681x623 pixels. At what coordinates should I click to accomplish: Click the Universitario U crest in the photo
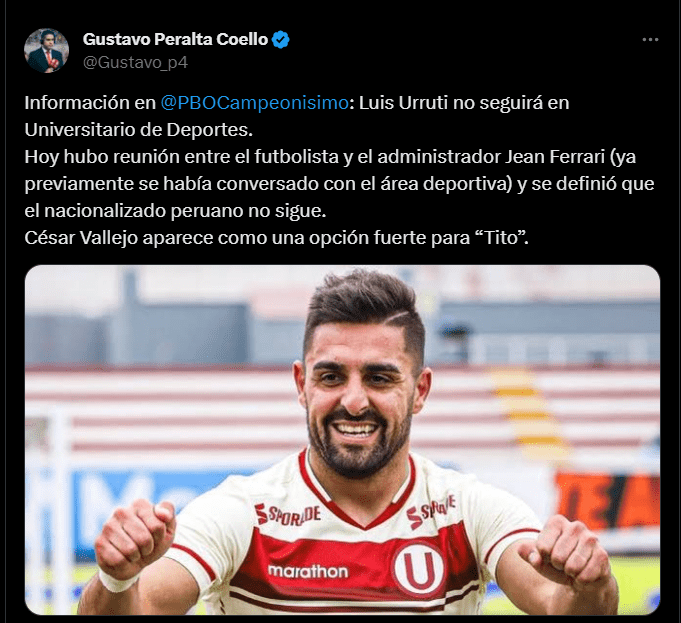(x=418, y=568)
